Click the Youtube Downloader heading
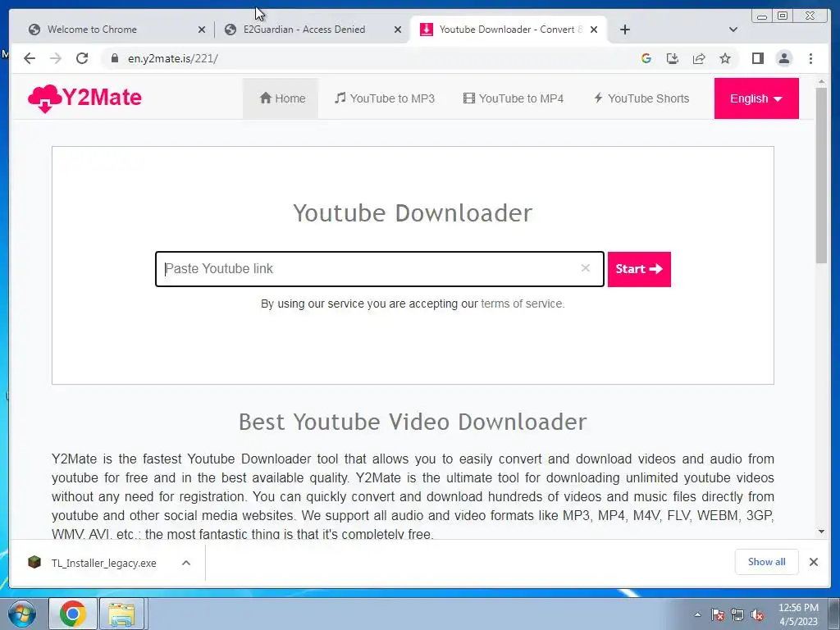Viewport: 840px width, 630px height. [413, 213]
